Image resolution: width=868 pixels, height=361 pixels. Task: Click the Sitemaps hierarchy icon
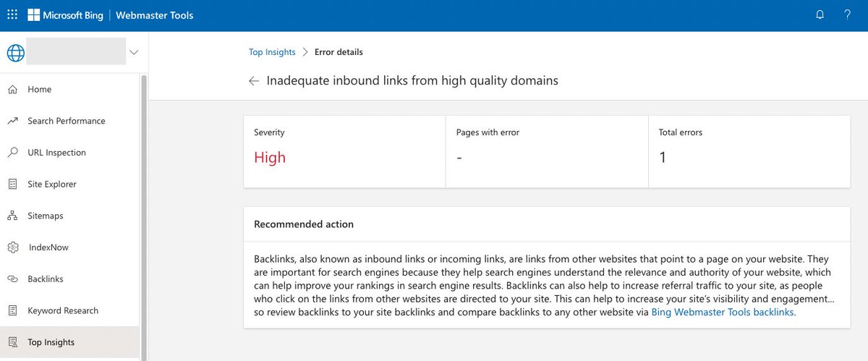pyautogui.click(x=12, y=216)
